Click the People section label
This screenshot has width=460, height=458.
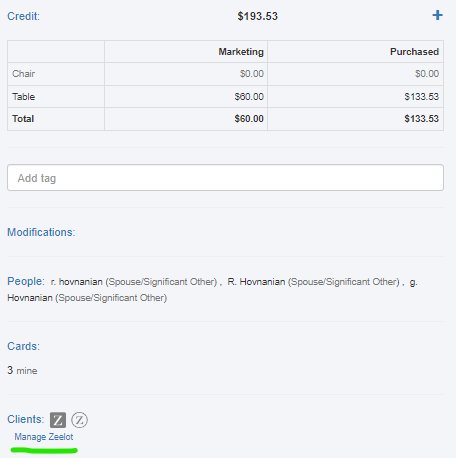coord(26,281)
